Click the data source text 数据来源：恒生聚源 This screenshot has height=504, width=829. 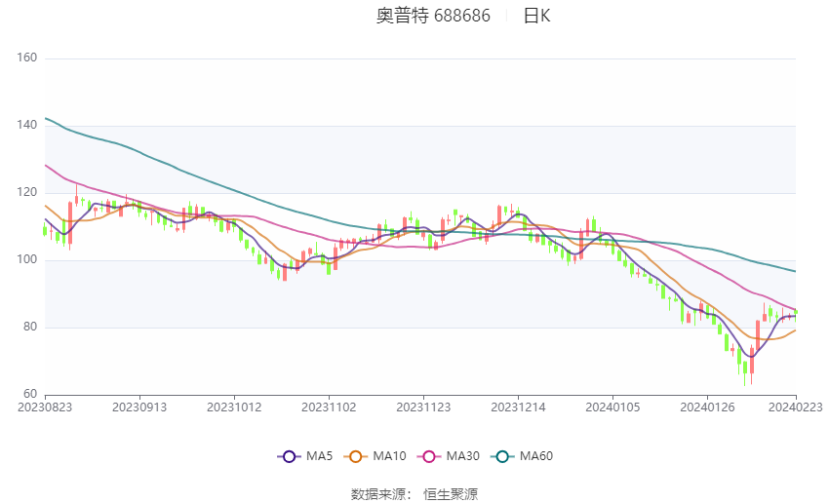click(x=414, y=494)
